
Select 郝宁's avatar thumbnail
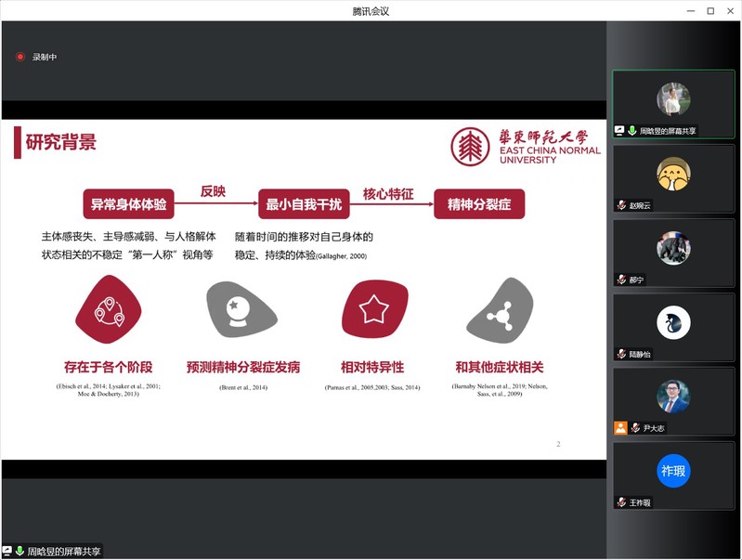[x=673, y=248]
